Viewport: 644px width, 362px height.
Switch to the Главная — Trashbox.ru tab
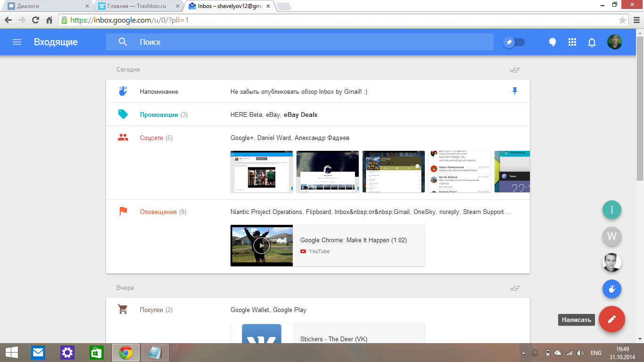click(x=139, y=6)
